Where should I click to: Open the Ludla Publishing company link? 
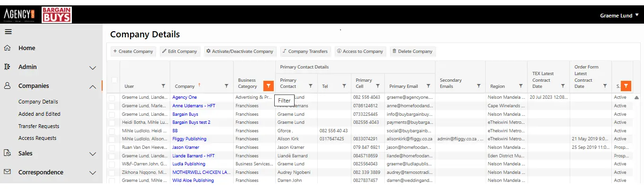coord(189,164)
